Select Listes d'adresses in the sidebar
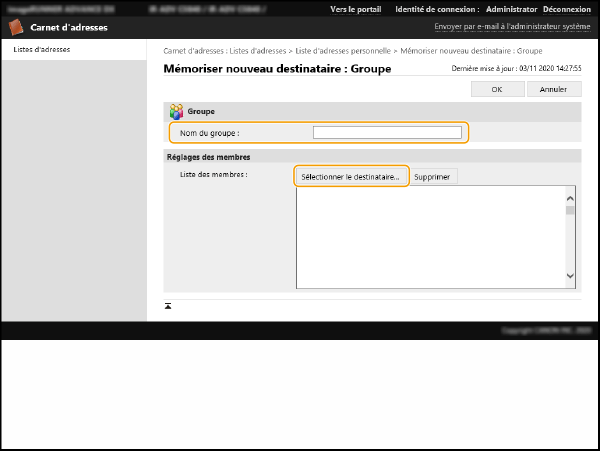The height and width of the screenshot is (451, 600). (42, 49)
